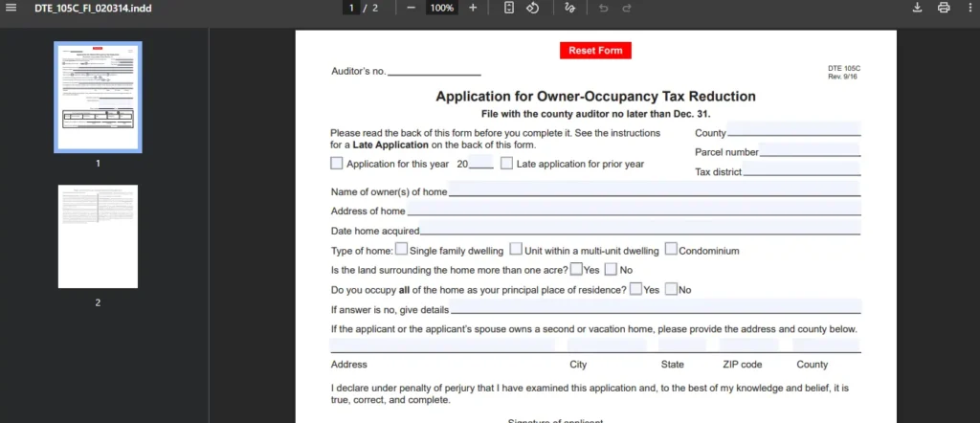
Task: Check No for principal place of residence
Action: point(671,289)
